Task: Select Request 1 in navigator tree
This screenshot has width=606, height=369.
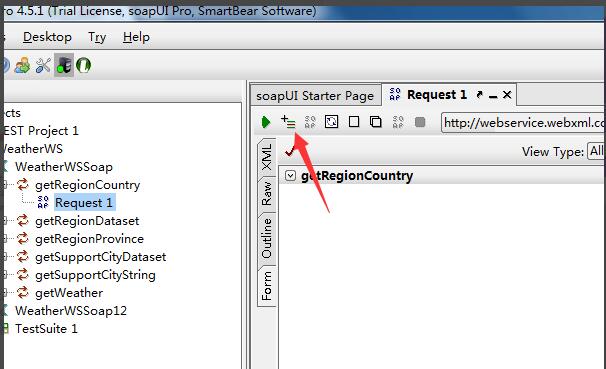Action: point(84,203)
